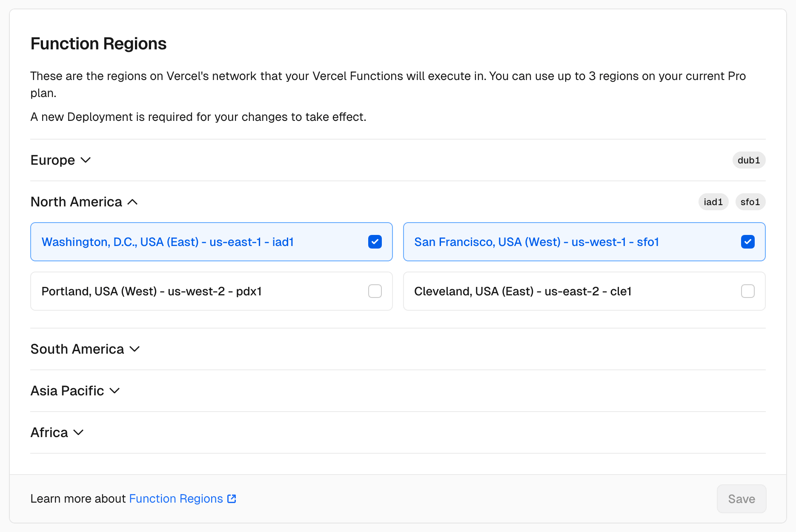Expand the Europe region section
The image size is (796, 532).
click(61, 160)
